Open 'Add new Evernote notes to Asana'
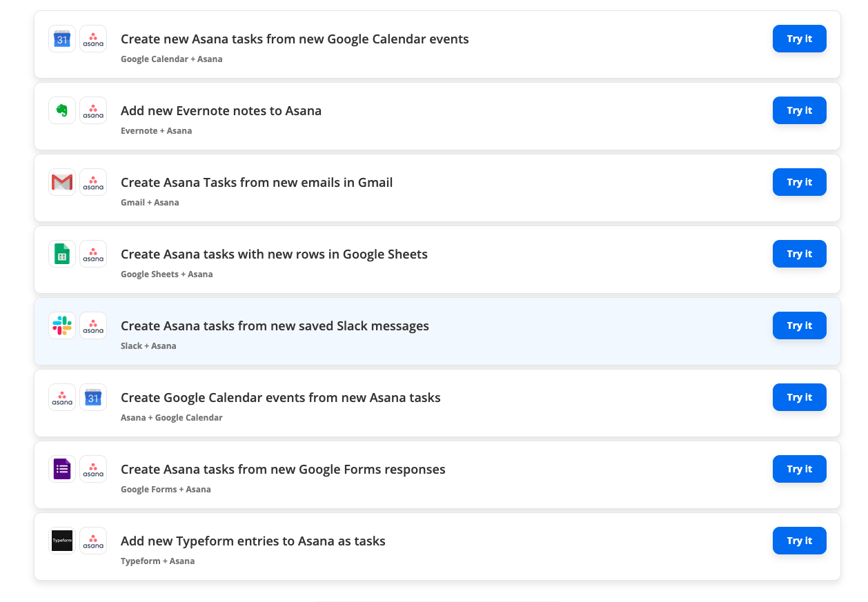Viewport: 868px width, 602px height. pos(221,111)
